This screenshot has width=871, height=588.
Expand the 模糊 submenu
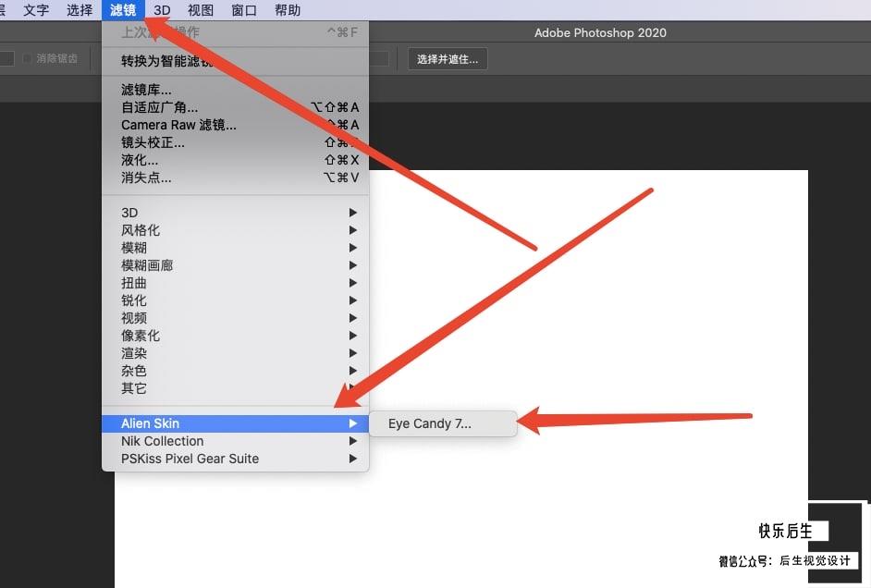tap(235, 248)
